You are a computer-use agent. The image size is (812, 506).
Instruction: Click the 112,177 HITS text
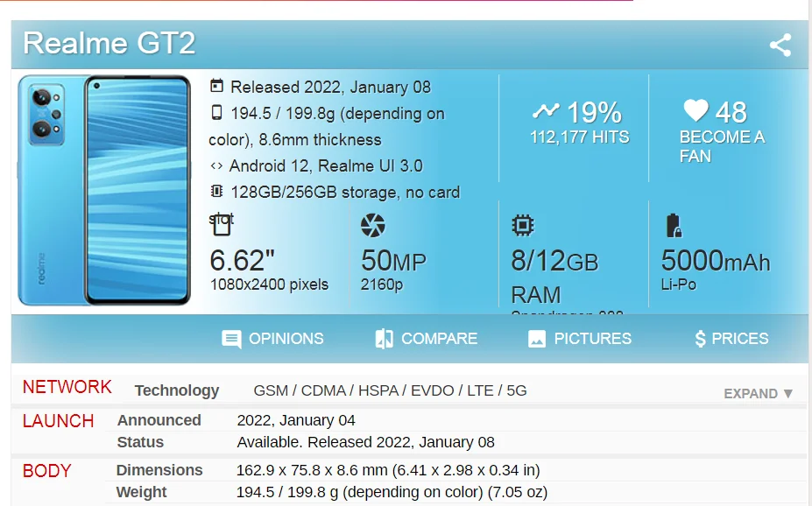580,137
